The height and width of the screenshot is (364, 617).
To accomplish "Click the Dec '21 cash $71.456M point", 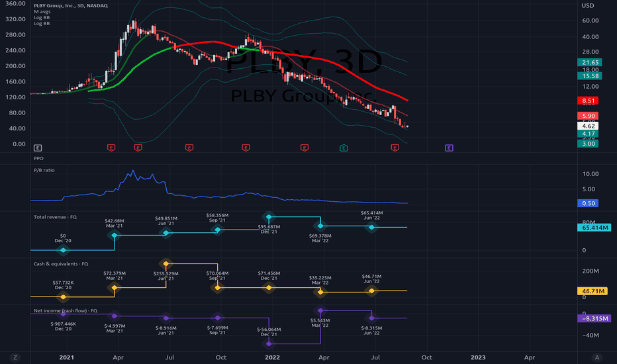I will [x=269, y=288].
